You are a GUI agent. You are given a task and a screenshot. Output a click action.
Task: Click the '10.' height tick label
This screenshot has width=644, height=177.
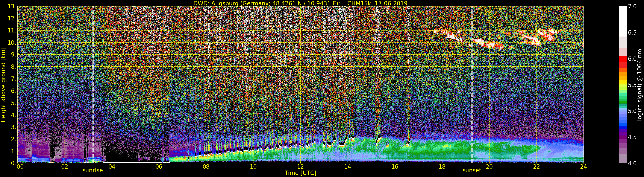tap(12, 43)
